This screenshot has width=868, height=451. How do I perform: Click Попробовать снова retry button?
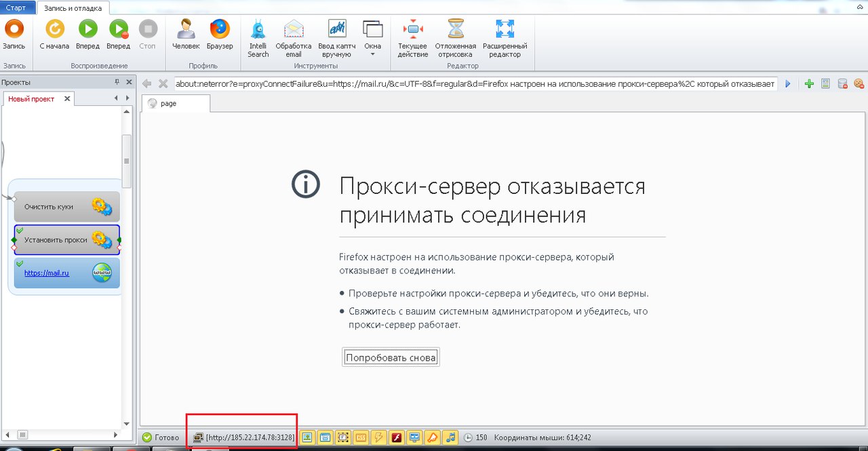(391, 357)
